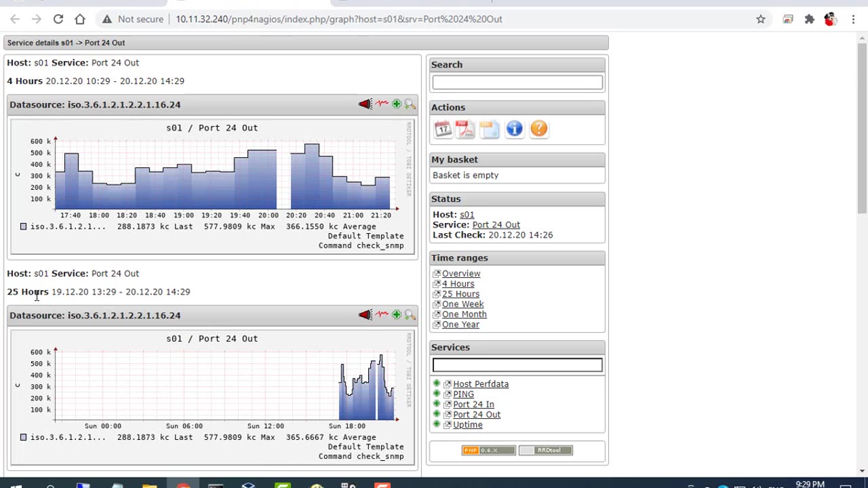Click Port 24 Out link in Status panel
The image size is (868, 488).
click(496, 225)
